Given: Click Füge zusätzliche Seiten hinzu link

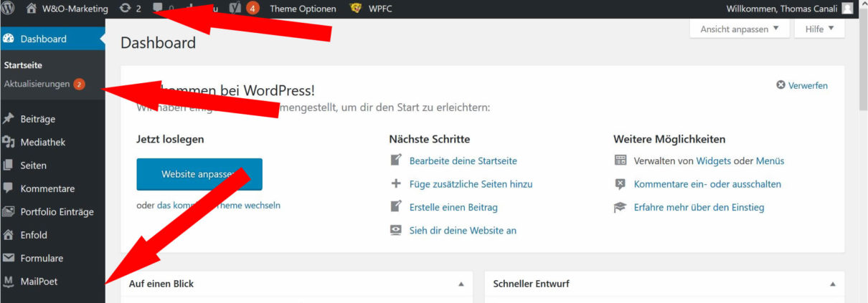Looking at the screenshot, I should pyautogui.click(x=471, y=184).
